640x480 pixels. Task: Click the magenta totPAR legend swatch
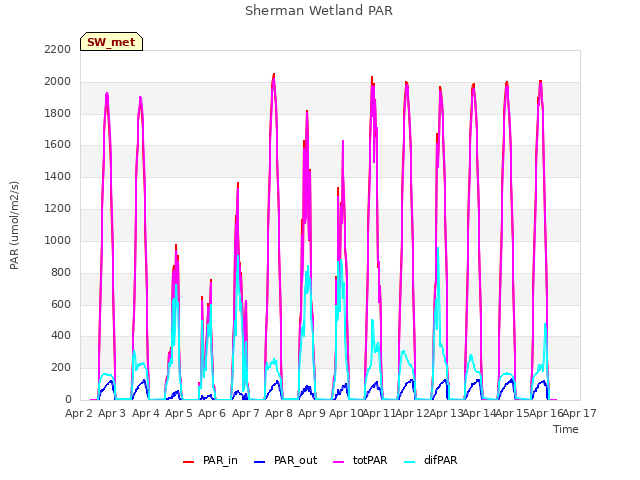point(338,462)
